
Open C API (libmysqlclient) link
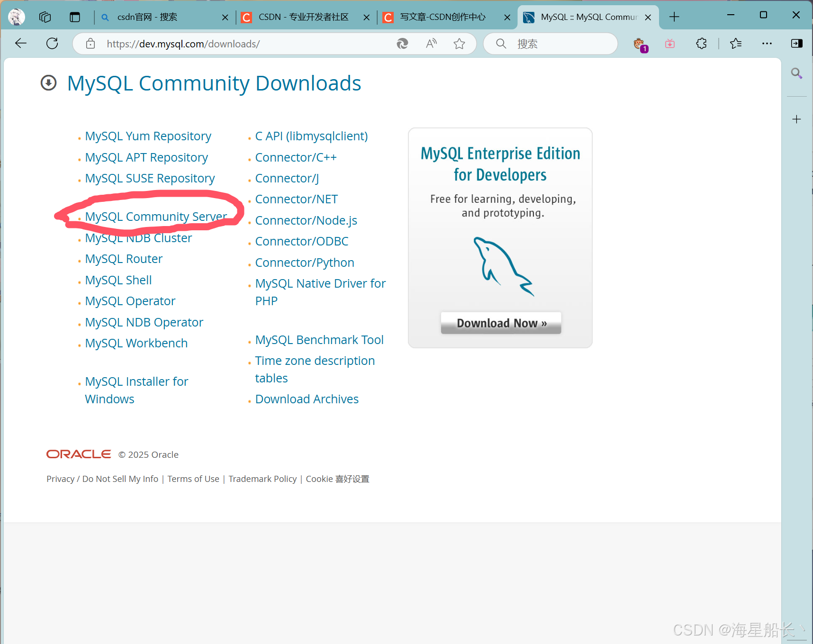click(x=311, y=136)
